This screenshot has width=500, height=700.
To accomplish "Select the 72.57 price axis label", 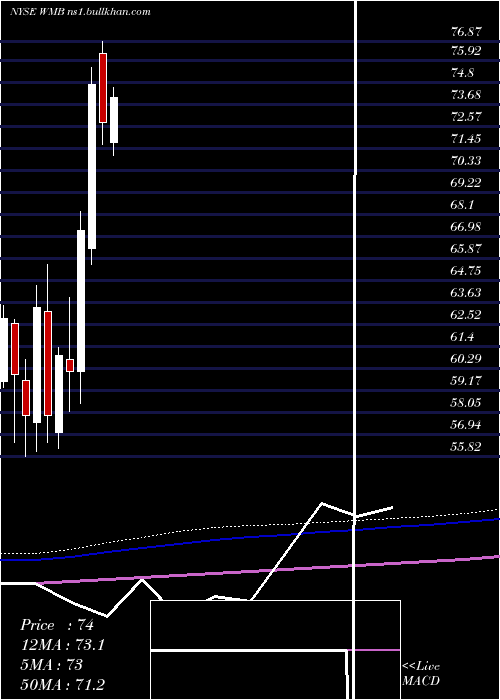I will 466,117.
